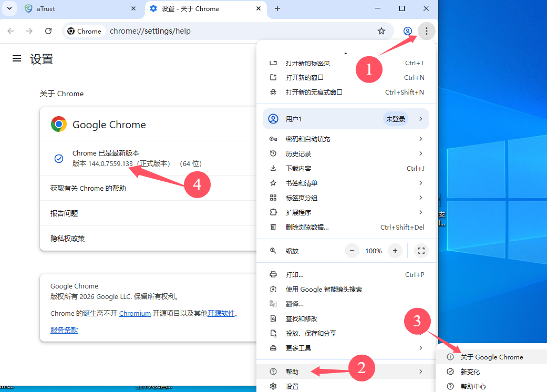The height and width of the screenshot is (392, 547).
Task: Zoom in with the plus button
Action: [395, 251]
